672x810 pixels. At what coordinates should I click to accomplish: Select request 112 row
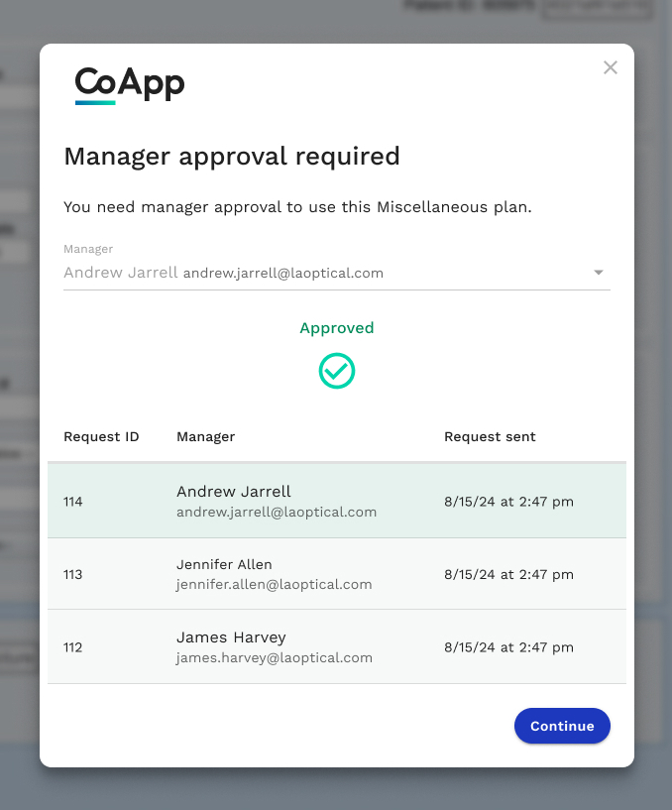click(x=337, y=646)
